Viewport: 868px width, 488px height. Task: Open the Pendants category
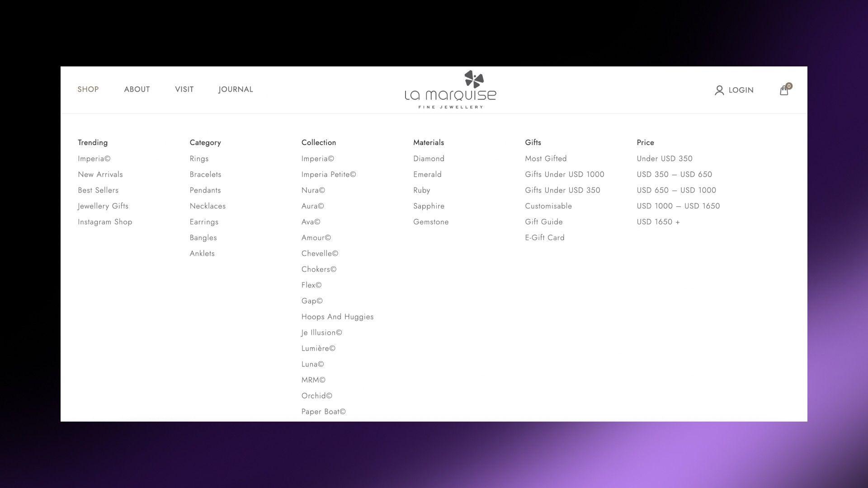[205, 190]
